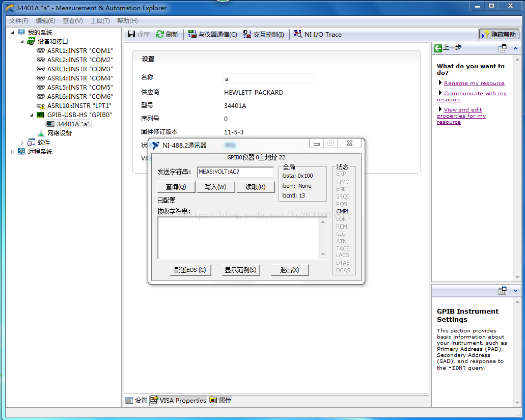Switch to the 设置 bottom tab
The width and height of the screenshot is (525, 420).
point(136,400)
